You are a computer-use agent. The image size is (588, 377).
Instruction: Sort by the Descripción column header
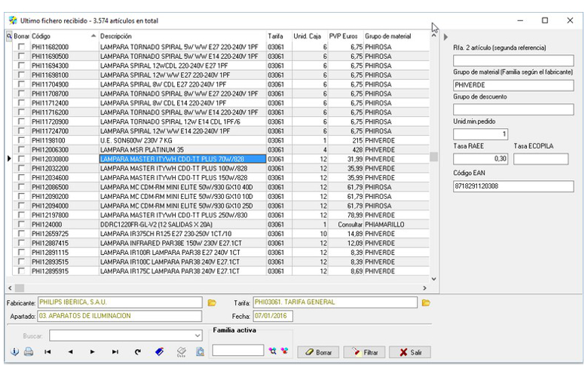pyautogui.click(x=182, y=36)
